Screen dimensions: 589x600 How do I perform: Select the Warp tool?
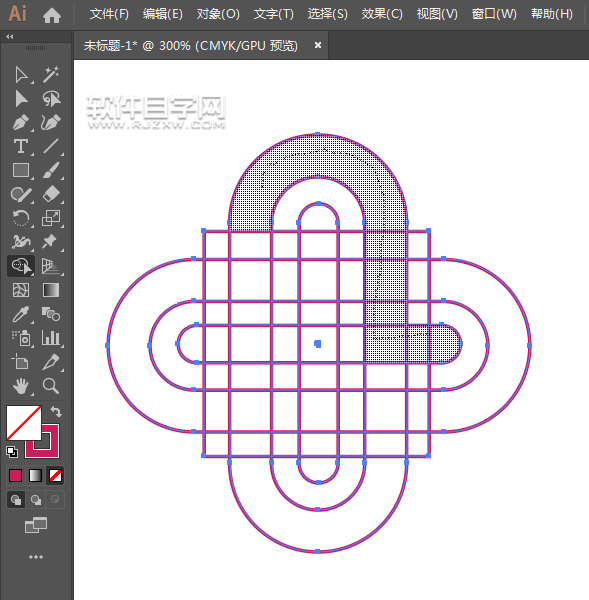(21, 242)
